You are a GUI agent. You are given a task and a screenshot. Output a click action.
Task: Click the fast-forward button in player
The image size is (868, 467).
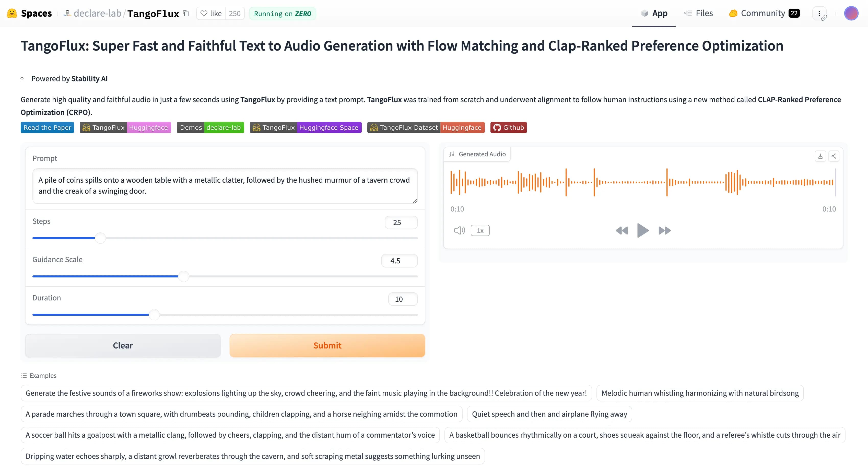(664, 230)
